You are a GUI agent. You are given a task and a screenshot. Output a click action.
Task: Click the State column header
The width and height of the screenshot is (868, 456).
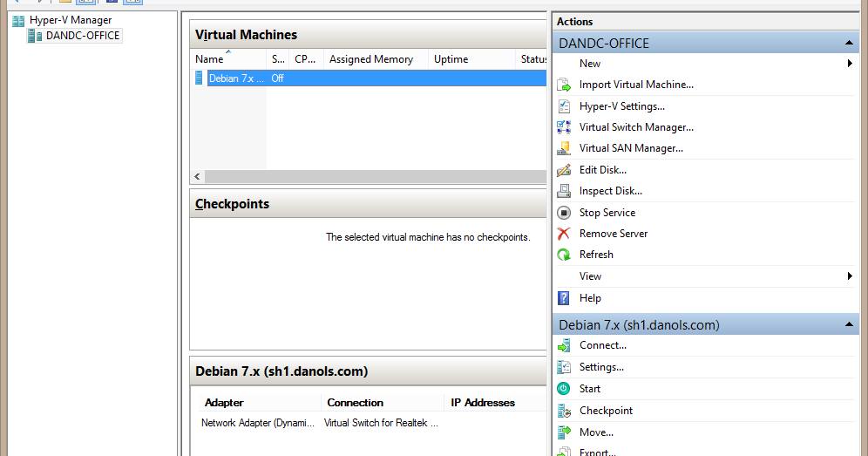tap(278, 59)
